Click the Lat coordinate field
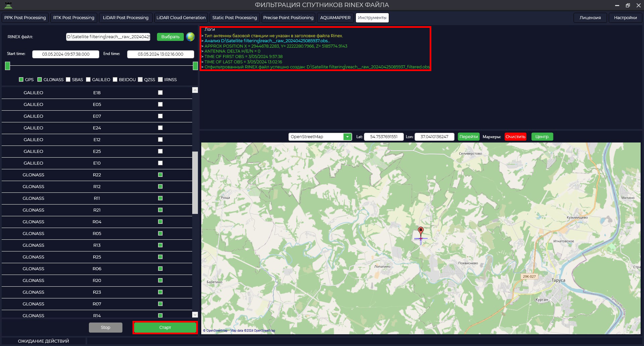Screen dimensions: 644x346 click(x=384, y=137)
